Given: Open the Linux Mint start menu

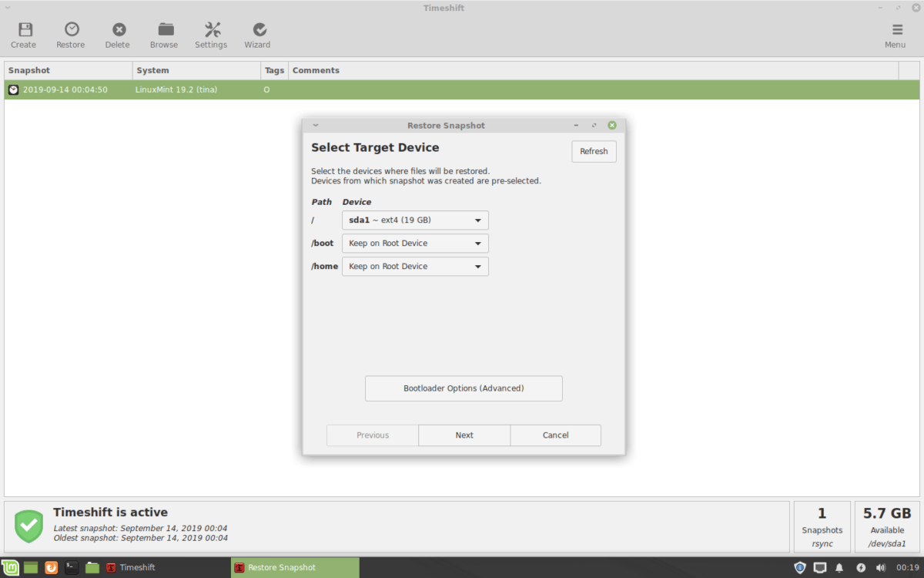Looking at the screenshot, I should (11, 567).
